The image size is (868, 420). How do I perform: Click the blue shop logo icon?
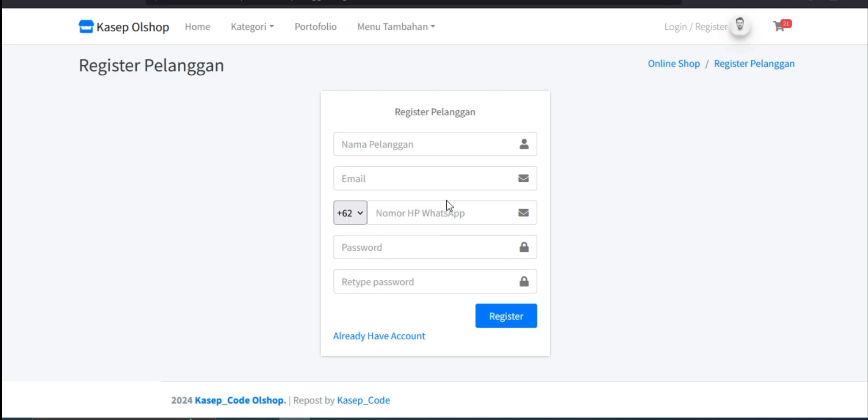86,26
